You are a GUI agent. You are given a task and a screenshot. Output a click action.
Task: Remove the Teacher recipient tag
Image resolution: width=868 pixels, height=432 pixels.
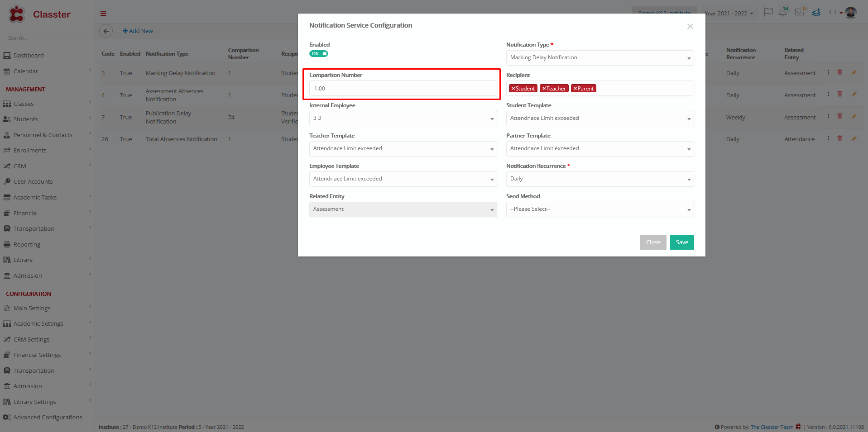544,89
